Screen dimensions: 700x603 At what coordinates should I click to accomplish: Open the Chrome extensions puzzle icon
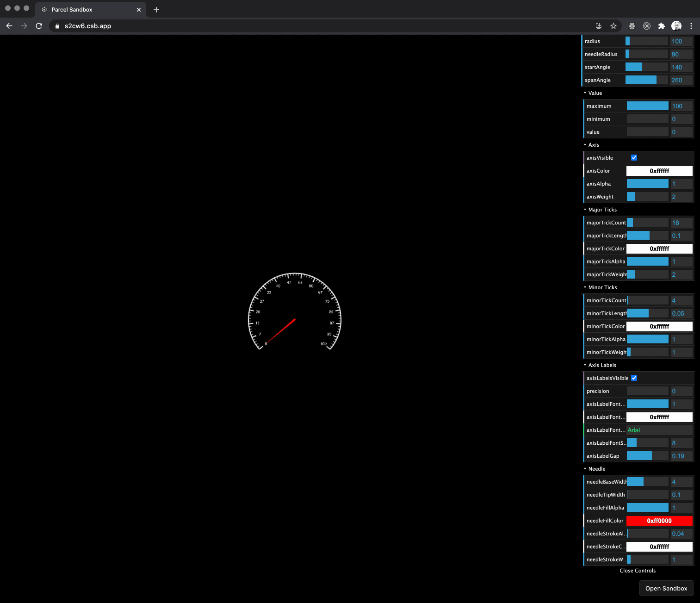coord(661,26)
